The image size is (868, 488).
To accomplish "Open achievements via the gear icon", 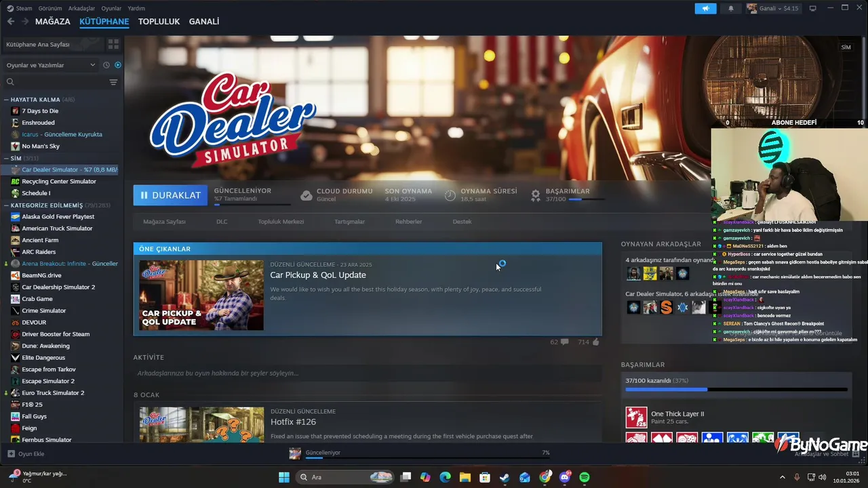I will click(536, 195).
